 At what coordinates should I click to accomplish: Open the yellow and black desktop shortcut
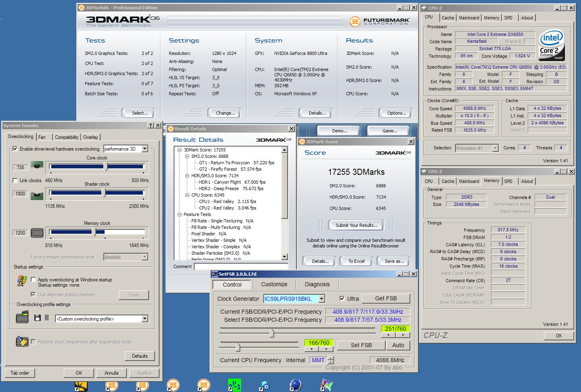tap(81, 386)
